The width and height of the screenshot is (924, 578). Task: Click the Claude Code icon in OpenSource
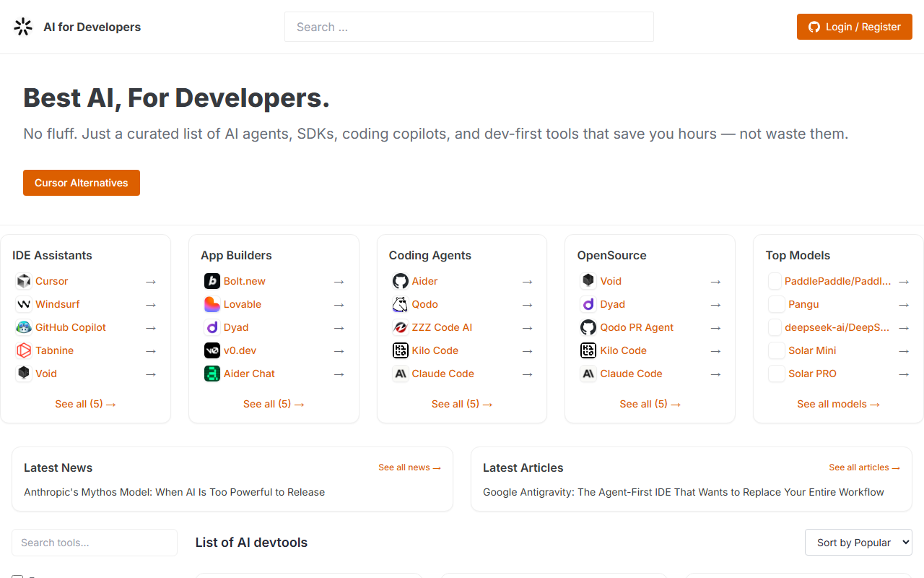[589, 374]
